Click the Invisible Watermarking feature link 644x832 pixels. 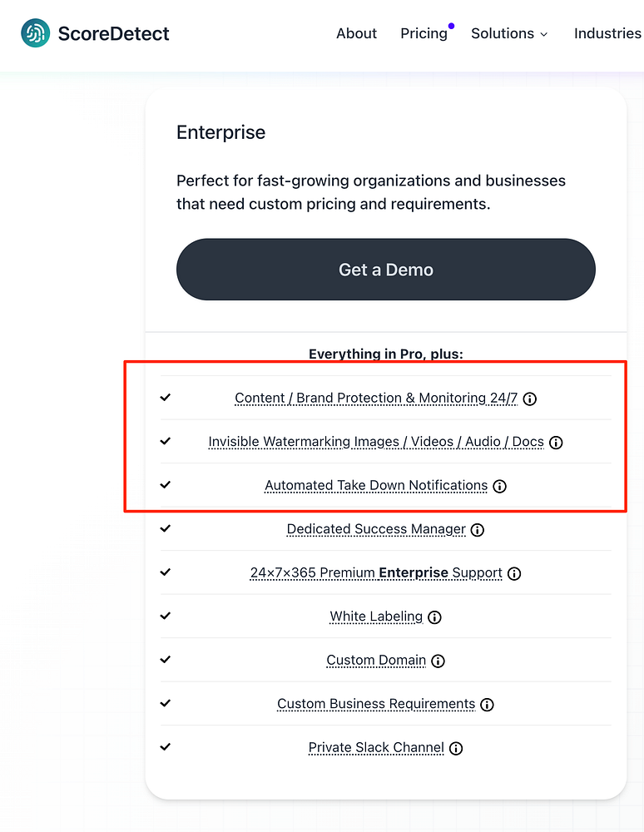pos(376,442)
